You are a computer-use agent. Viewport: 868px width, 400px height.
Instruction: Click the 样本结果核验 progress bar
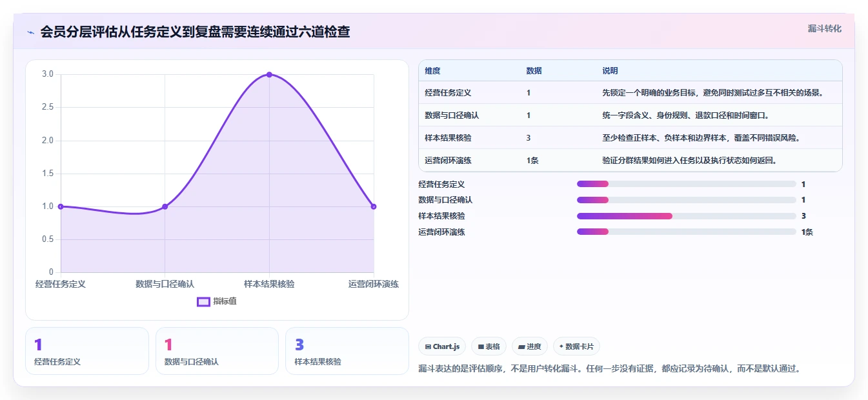686,216
